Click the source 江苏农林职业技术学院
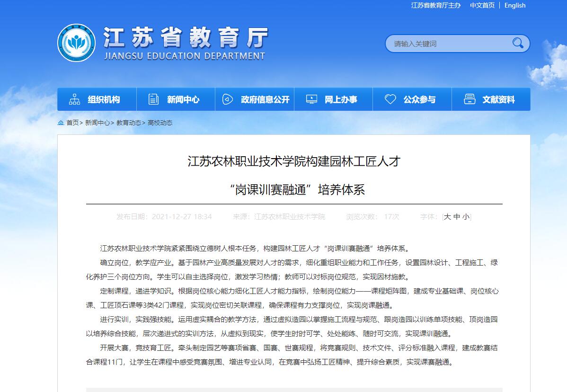The height and width of the screenshot is (392, 567). [x=290, y=217]
